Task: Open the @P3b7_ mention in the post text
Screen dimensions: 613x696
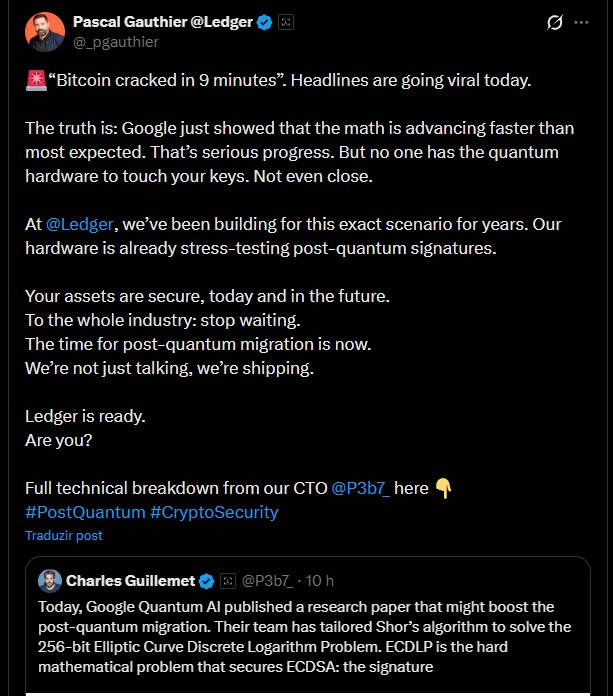Action: [361, 488]
